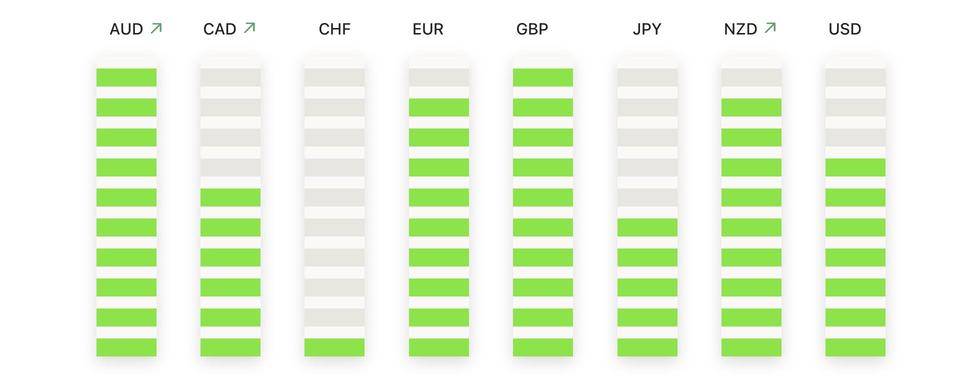Choose the GBP currency label
The image size is (980, 386).
(x=532, y=29)
